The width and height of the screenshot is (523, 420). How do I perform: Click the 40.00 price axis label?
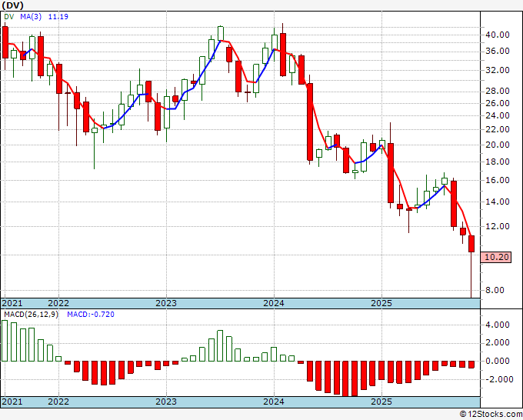[497, 35]
